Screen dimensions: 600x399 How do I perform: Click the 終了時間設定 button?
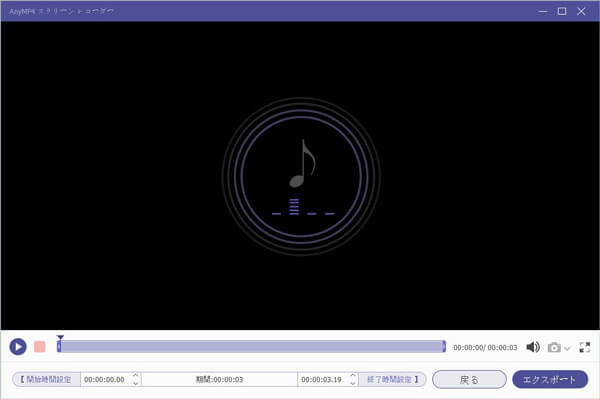[392, 379]
